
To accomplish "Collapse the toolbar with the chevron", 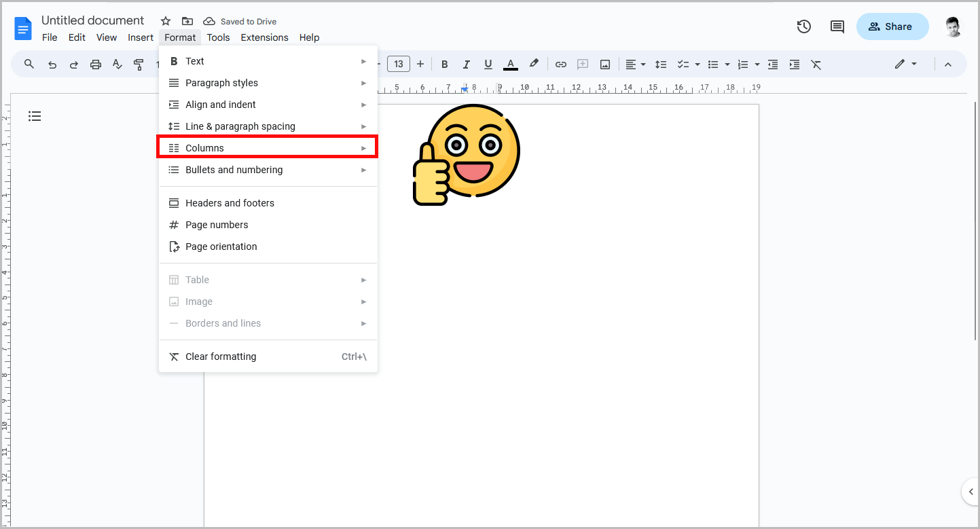I will (x=948, y=64).
